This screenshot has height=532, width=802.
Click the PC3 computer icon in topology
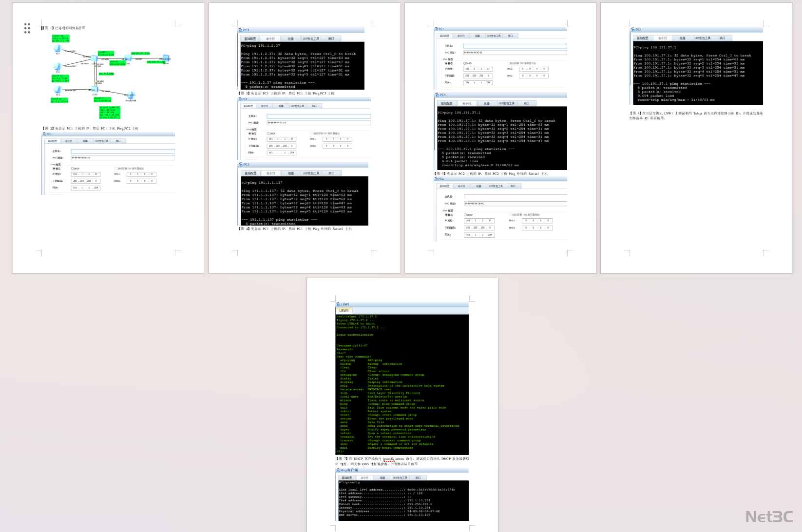coord(57,90)
